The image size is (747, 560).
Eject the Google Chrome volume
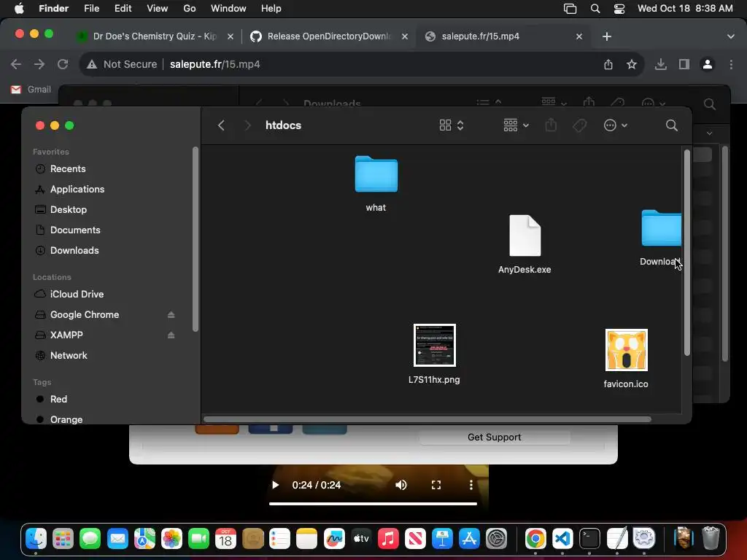[x=171, y=315]
